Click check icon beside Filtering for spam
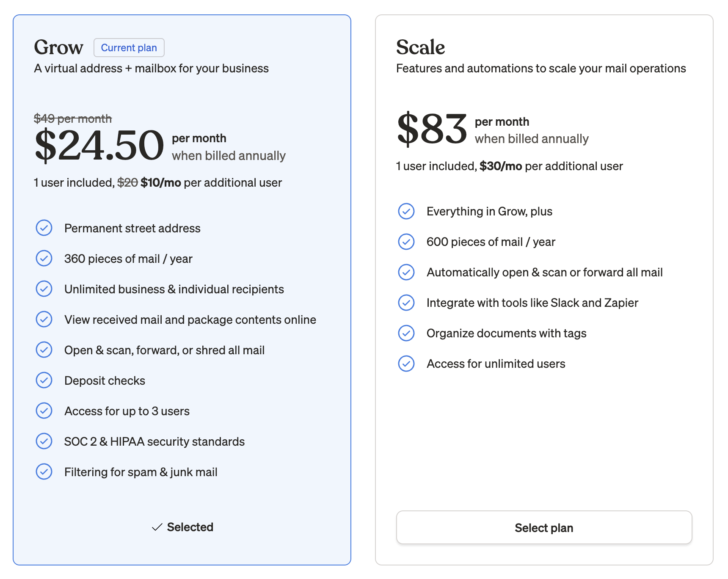This screenshot has height=579, width=728. (x=44, y=472)
